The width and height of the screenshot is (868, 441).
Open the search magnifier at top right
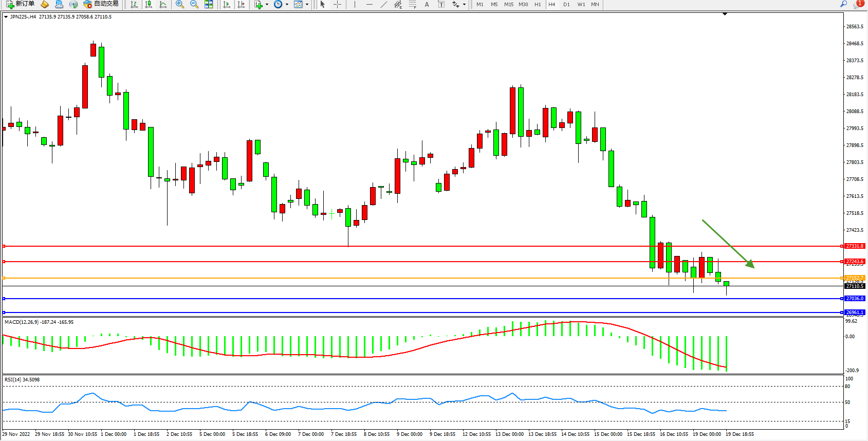843,4
